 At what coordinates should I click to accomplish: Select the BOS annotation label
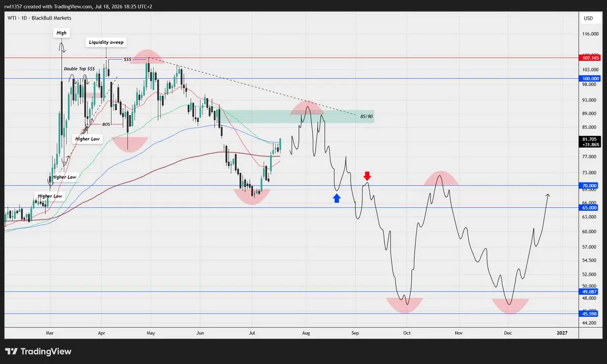click(x=106, y=124)
